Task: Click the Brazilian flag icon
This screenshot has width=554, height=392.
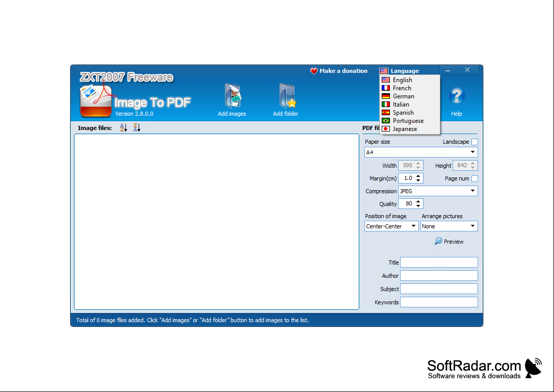Action: (386, 120)
